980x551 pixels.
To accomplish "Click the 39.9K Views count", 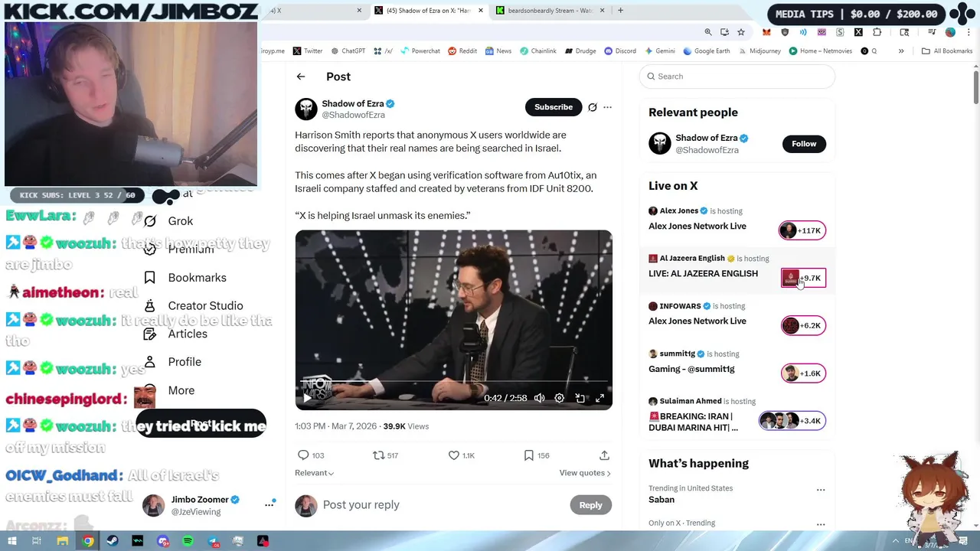I will pos(406,426).
